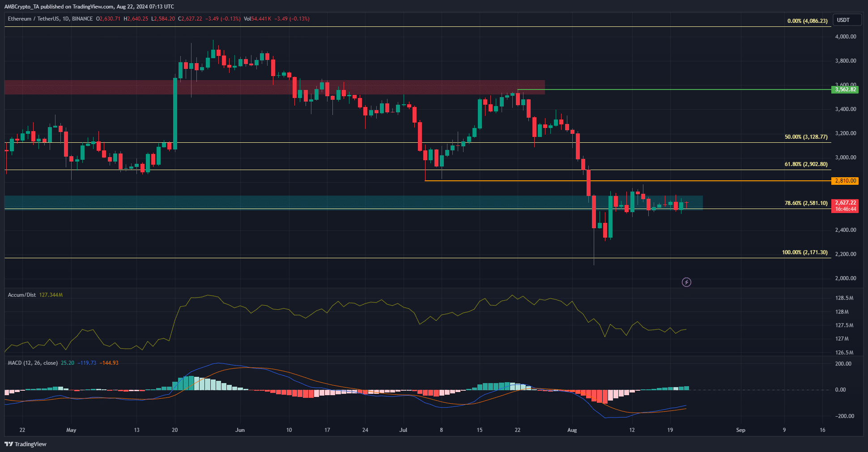
Task: Click the teal demand zone rectangle
Action: coord(353,202)
